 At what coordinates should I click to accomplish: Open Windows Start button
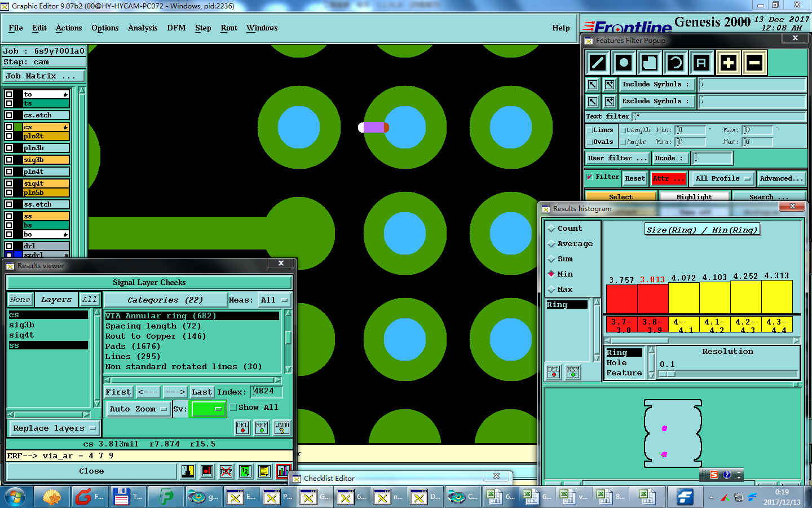pos(15,497)
